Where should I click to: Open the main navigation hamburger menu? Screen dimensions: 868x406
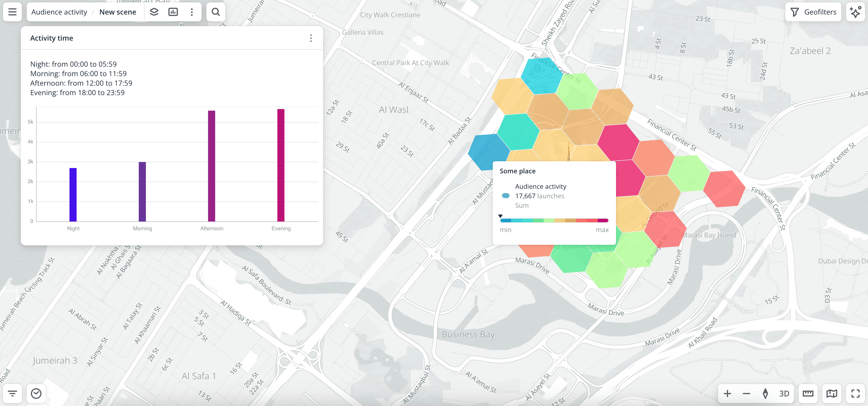[x=12, y=12]
